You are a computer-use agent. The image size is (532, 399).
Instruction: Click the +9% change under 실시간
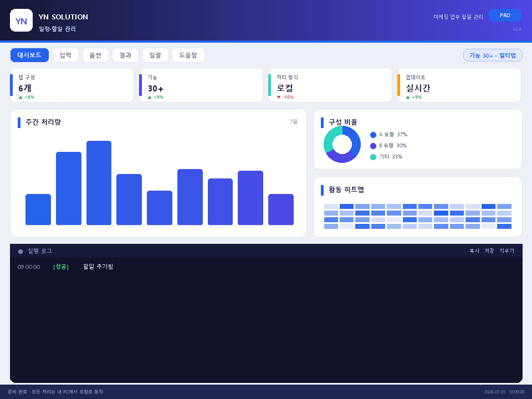point(417,97)
